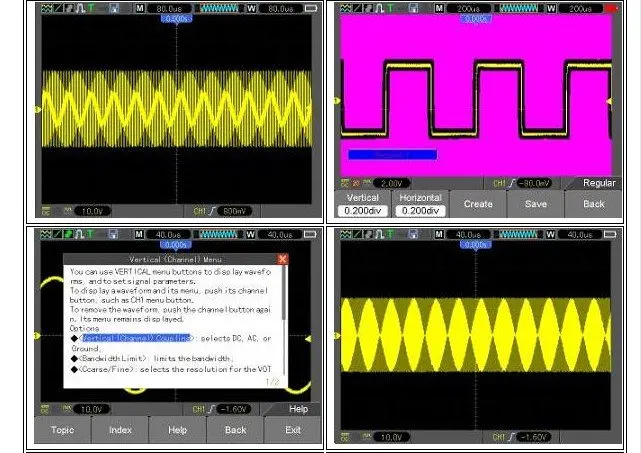
Task: Click the floppy save icon in the top-left scope screen
Action: 114,8
